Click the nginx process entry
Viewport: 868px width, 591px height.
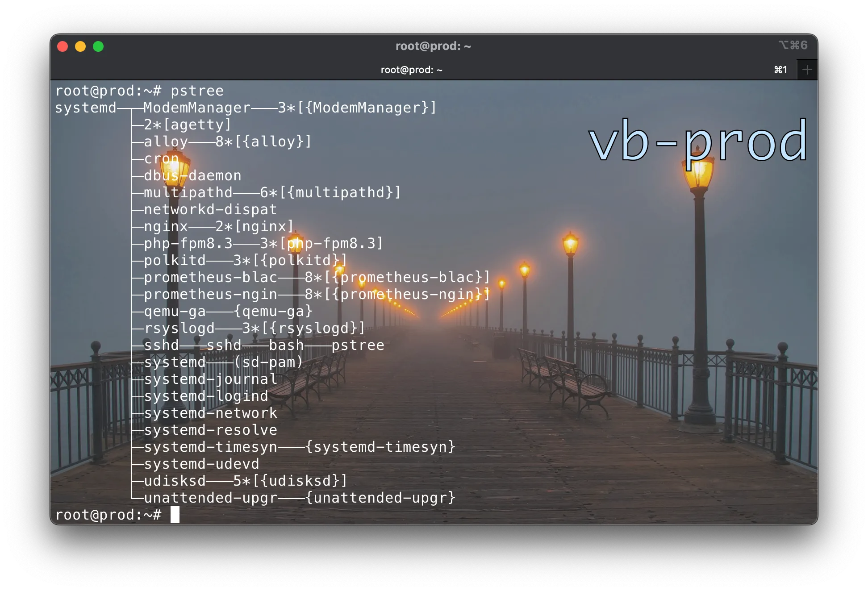tap(165, 226)
